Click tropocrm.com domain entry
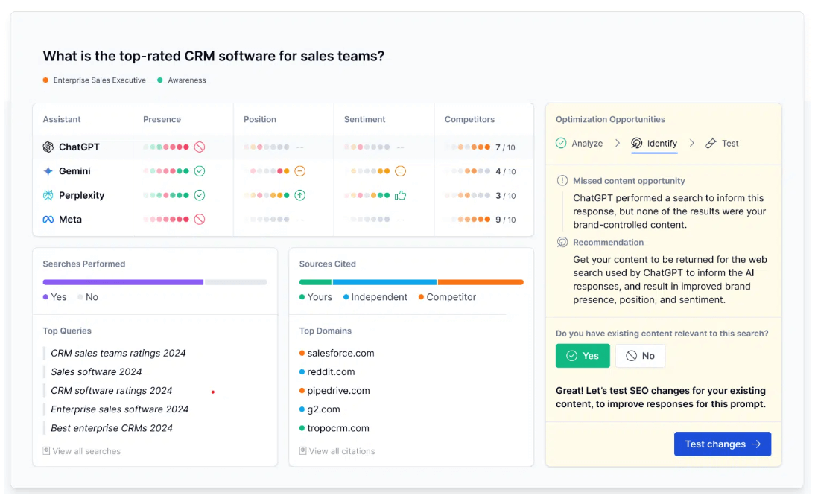Image resolution: width=815 pixels, height=504 pixels. (334, 428)
